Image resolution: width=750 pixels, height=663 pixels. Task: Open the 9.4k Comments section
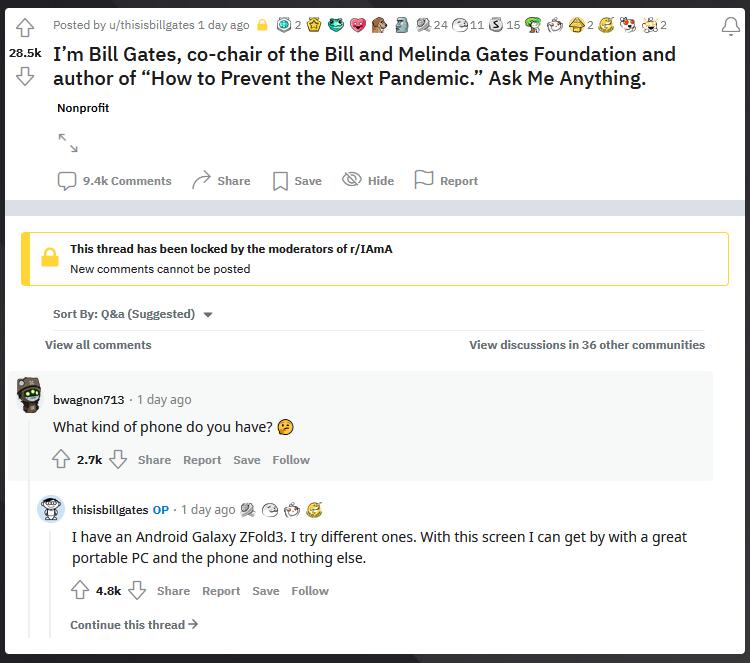[115, 181]
